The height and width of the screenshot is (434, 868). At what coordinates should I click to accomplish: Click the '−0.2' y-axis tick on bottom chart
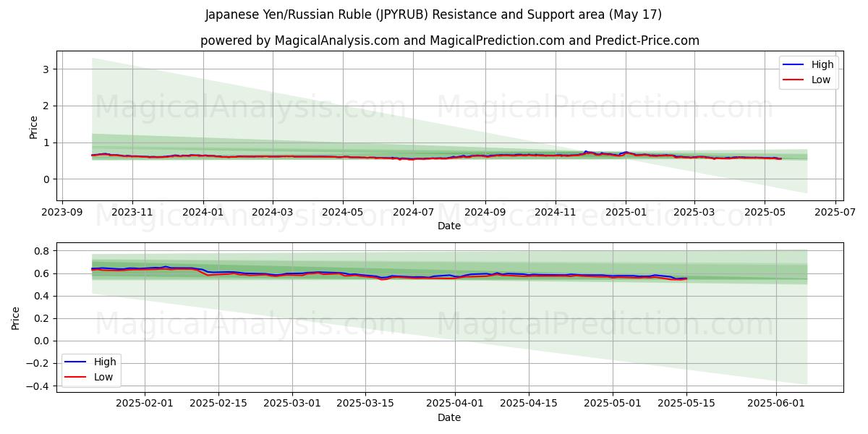(37, 364)
